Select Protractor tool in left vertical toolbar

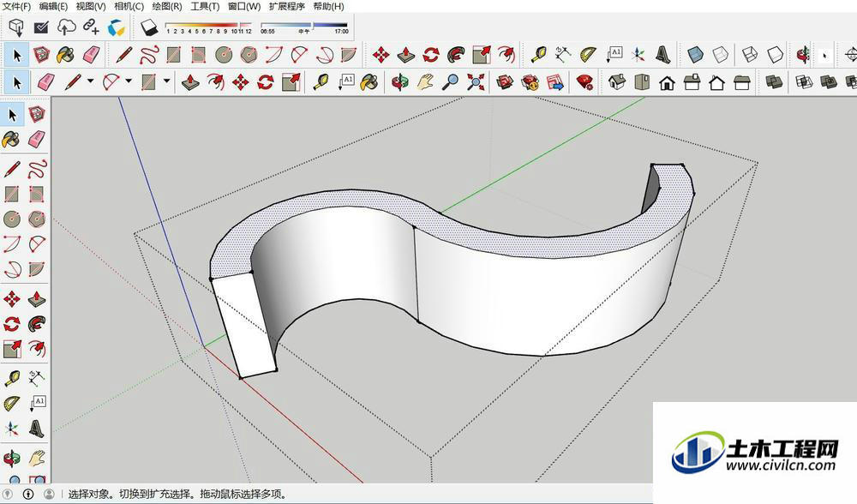coord(12,404)
